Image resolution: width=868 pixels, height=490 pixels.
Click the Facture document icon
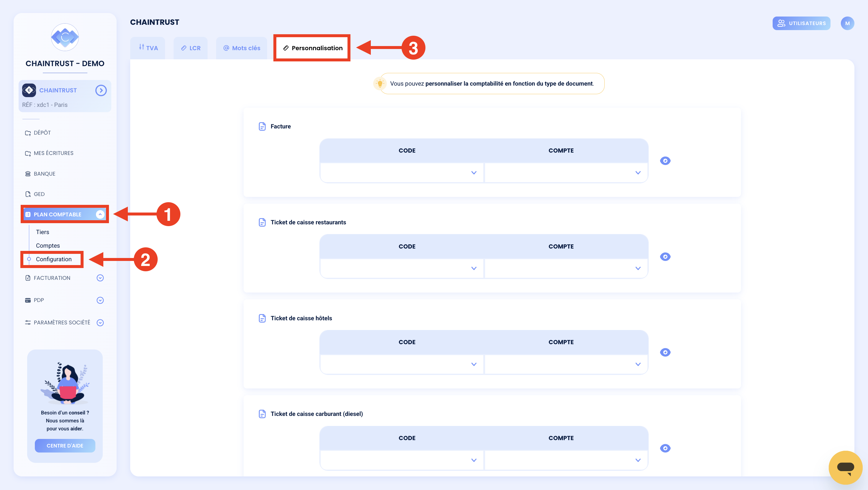[262, 126]
